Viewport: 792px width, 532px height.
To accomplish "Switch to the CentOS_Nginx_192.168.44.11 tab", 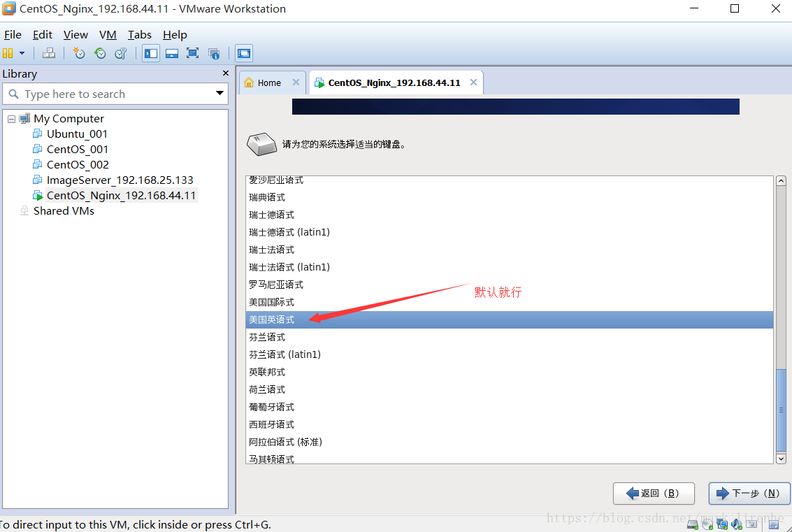I will (394, 83).
